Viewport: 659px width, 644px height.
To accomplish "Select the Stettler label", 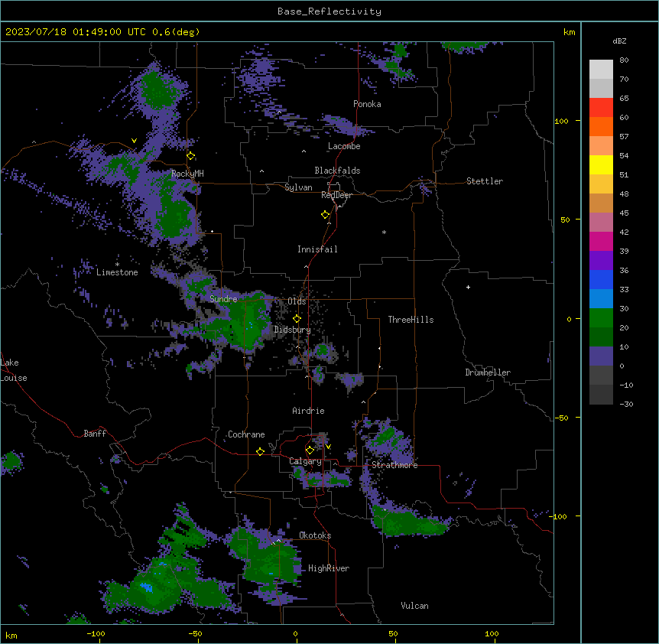I will (485, 181).
